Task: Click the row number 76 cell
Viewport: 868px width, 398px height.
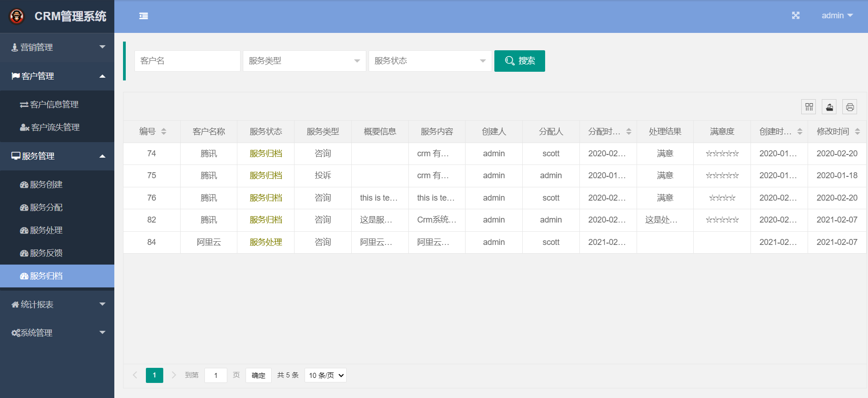Action: pyautogui.click(x=152, y=198)
